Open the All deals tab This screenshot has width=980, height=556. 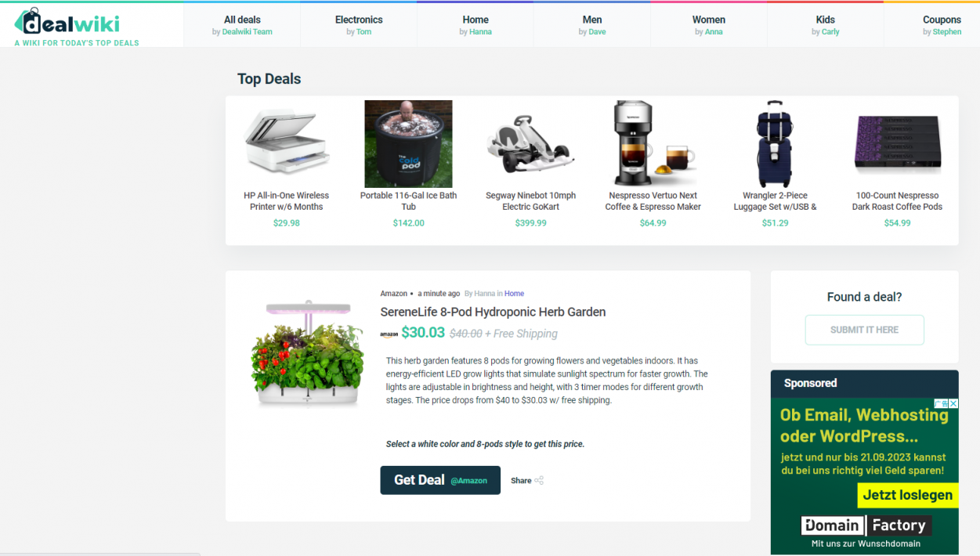[242, 25]
